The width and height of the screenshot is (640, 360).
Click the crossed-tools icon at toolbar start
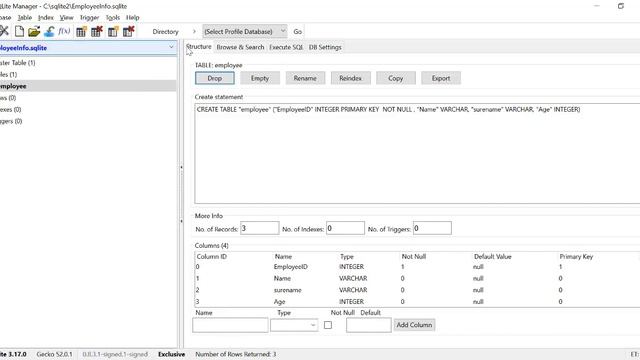tap(4, 31)
